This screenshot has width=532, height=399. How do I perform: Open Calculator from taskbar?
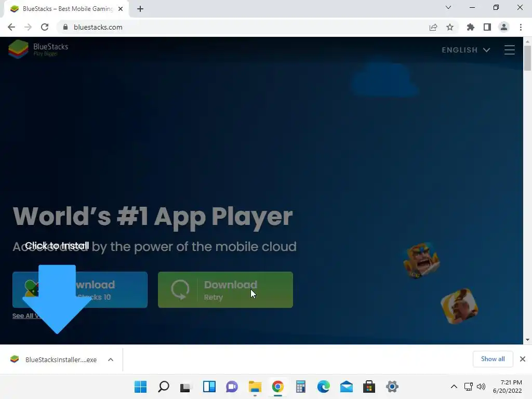(x=301, y=387)
